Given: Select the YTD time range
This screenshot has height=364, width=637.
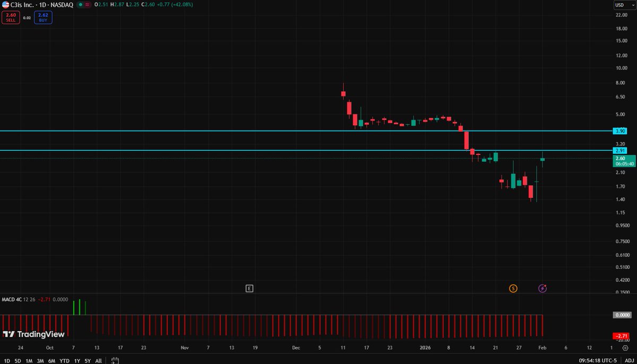Looking at the screenshot, I should [64, 361].
